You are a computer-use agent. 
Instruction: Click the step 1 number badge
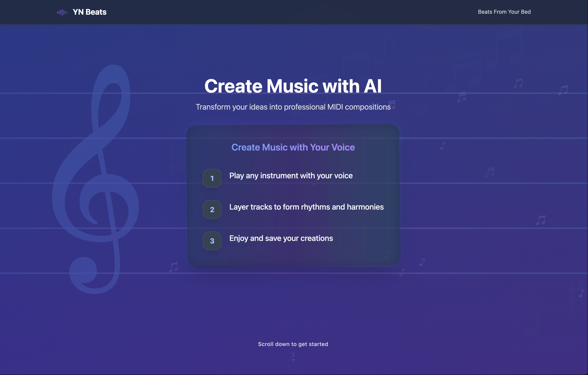[212, 178]
